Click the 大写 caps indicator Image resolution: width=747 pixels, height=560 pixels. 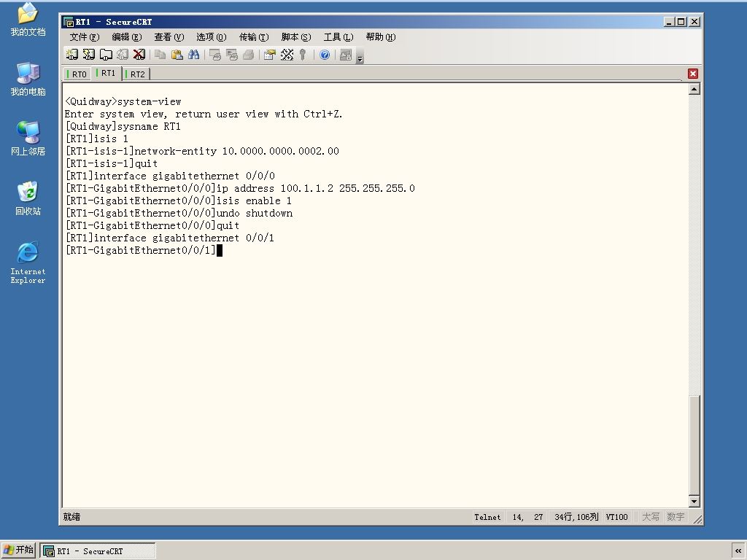650,517
